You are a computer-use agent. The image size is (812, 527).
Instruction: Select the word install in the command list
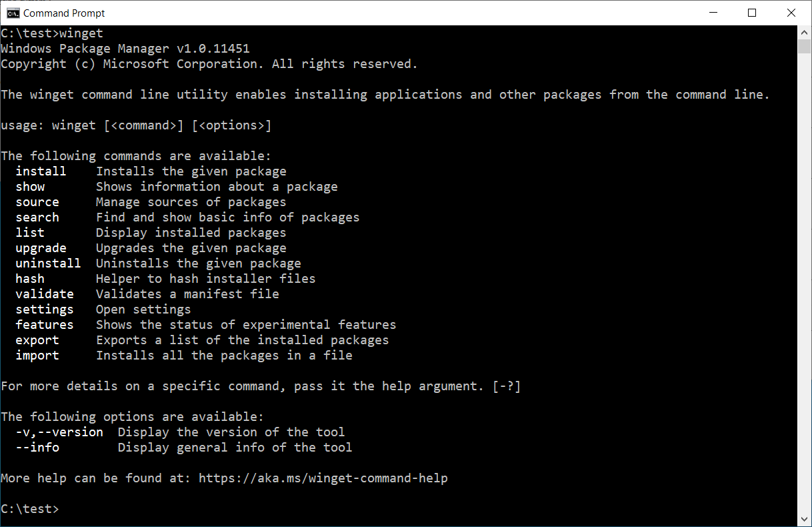[40, 171]
